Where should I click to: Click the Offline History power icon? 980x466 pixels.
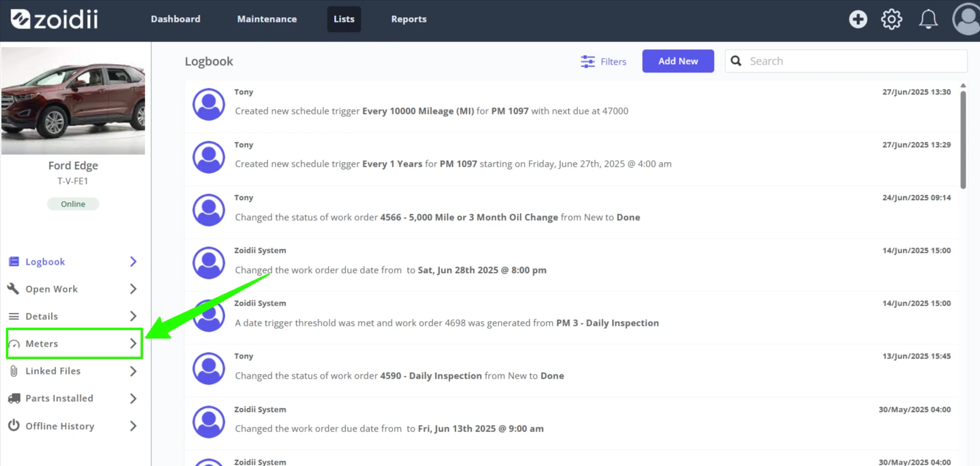click(x=14, y=426)
